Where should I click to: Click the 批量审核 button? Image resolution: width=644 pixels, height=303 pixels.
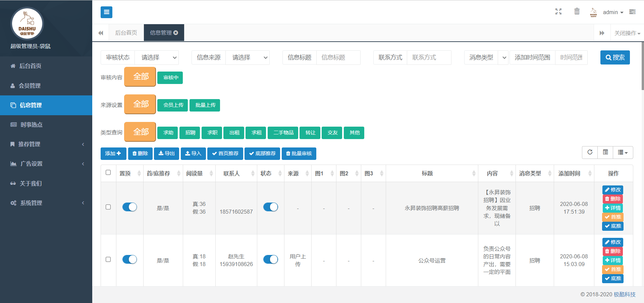[x=299, y=154]
